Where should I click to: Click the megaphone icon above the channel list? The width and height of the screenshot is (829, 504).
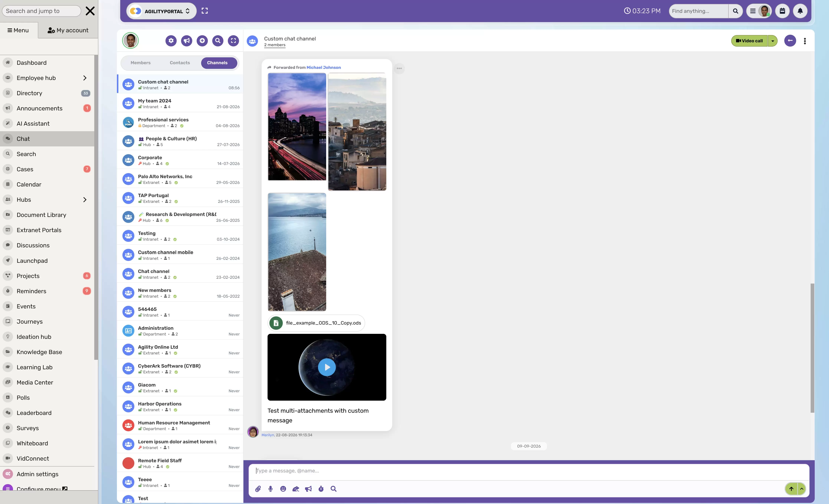pos(187,41)
